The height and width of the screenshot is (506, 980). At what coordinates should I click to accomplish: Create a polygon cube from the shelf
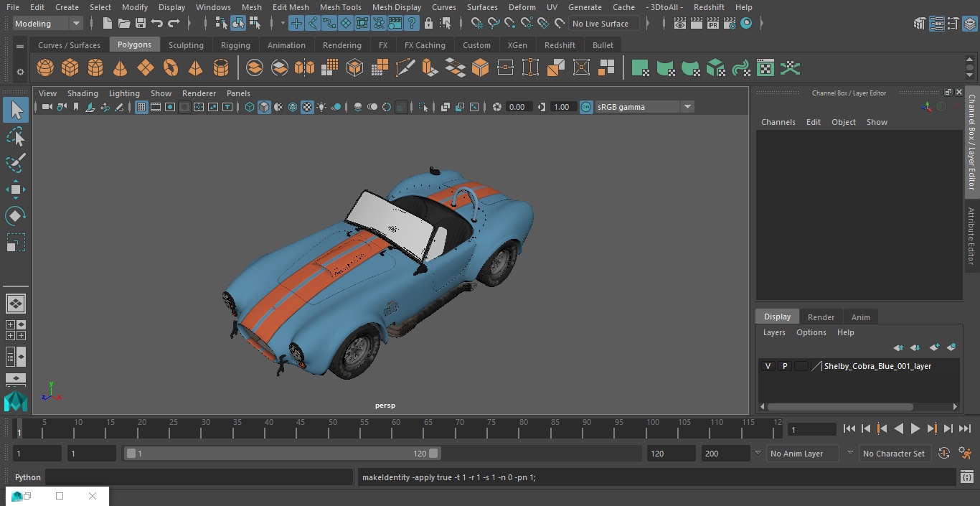pyautogui.click(x=70, y=68)
